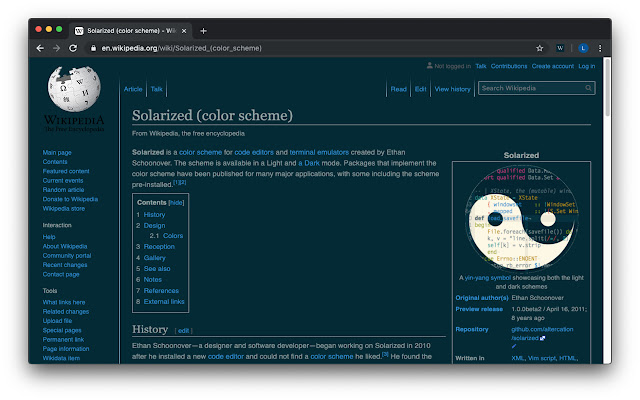
Task: Click the browser back arrow
Action: point(40,48)
